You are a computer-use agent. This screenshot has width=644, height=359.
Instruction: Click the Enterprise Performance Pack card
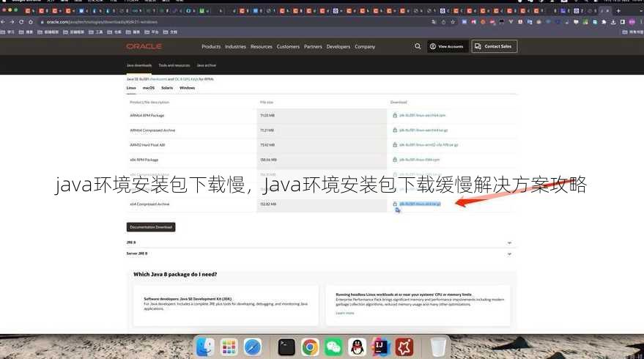[x=418, y=306]
